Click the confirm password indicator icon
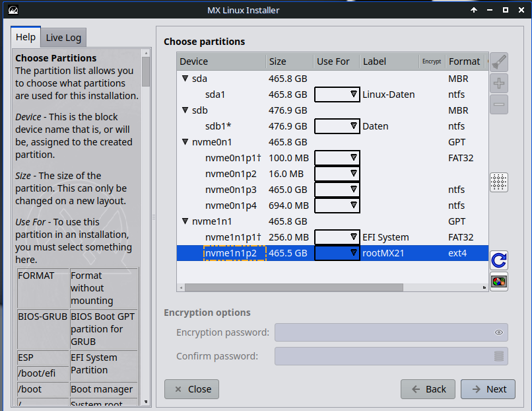The height and width of the screenshot is (411, 532). click(x=499, y=356)
